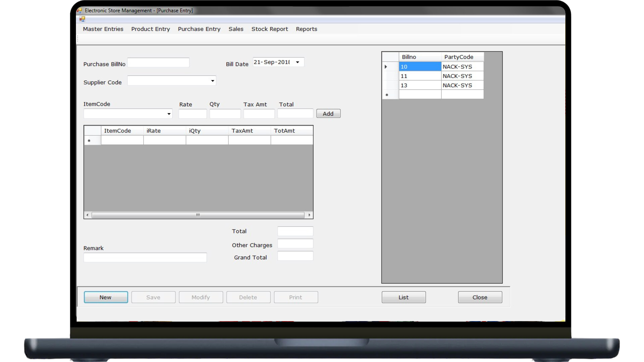The width and height of the screenshot is (644, 362).
Task: Click the Billno column header
Action: 420,57
